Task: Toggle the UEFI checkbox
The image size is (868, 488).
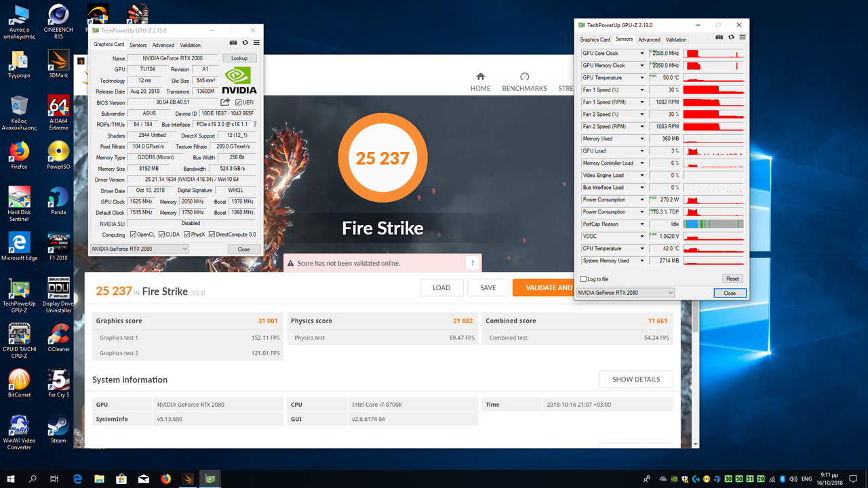Action: pyautogui.click(x=239, y=102)
